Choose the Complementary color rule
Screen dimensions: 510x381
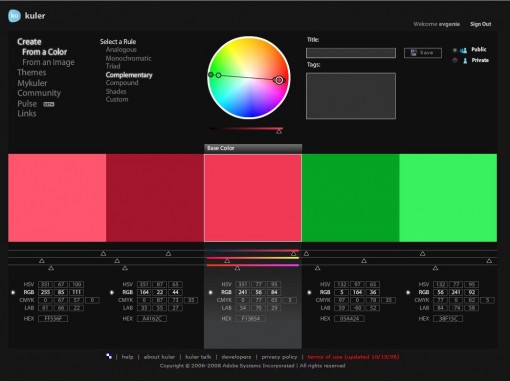tap(129, 75)
